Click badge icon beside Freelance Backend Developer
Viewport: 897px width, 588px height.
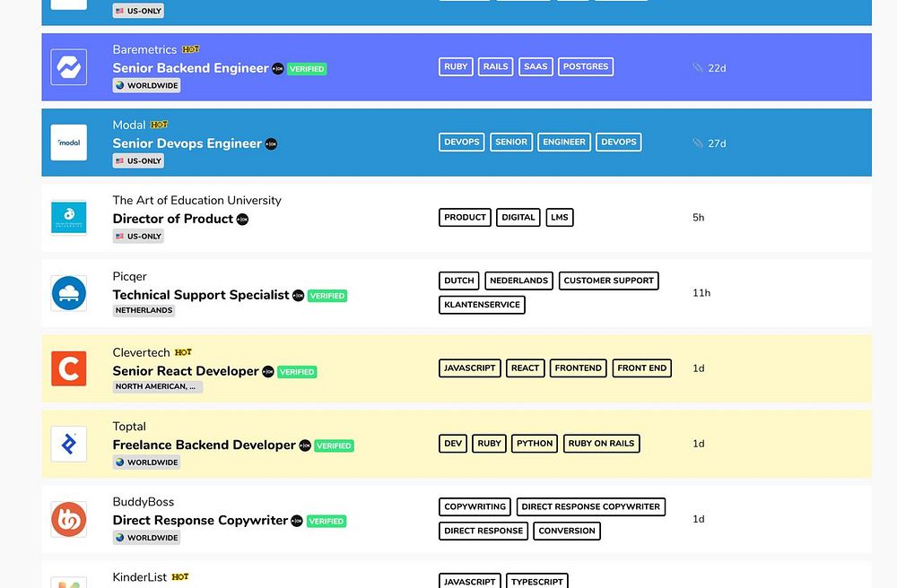(305, 445)
